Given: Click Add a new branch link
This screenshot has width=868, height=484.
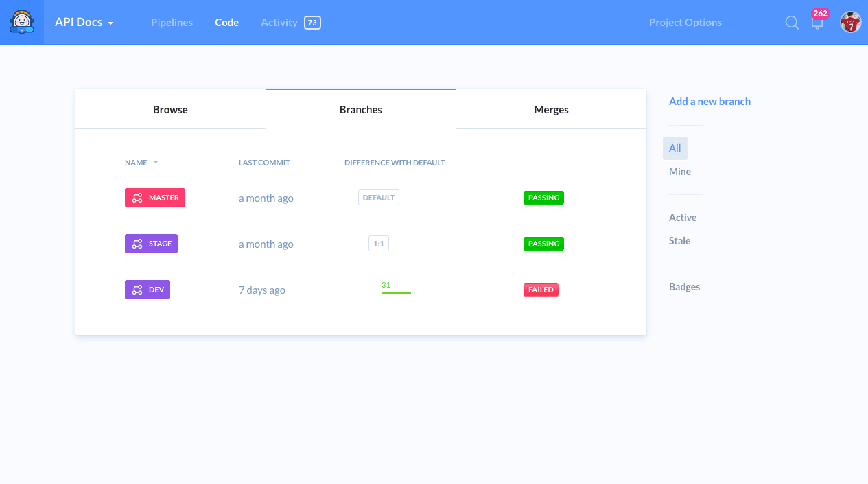Looking at the screenshot, I should coord(709,102).
